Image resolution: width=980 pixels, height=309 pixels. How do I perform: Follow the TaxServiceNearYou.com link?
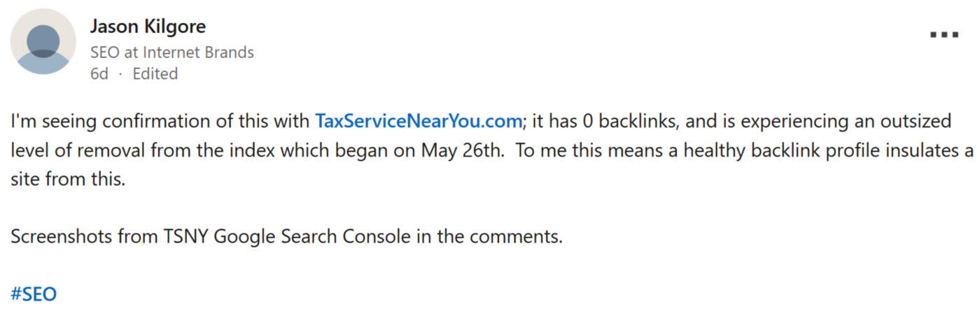[419, 121]
